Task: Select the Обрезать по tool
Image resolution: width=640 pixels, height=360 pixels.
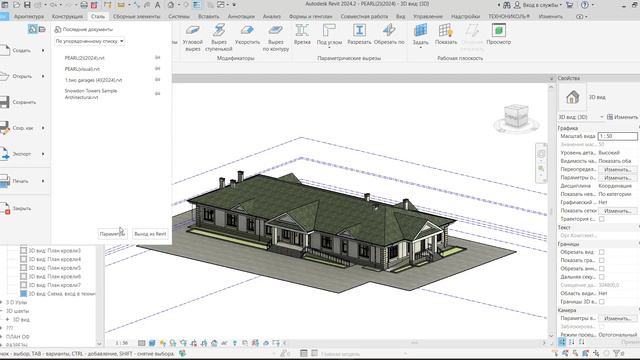Action: (389, 35)
